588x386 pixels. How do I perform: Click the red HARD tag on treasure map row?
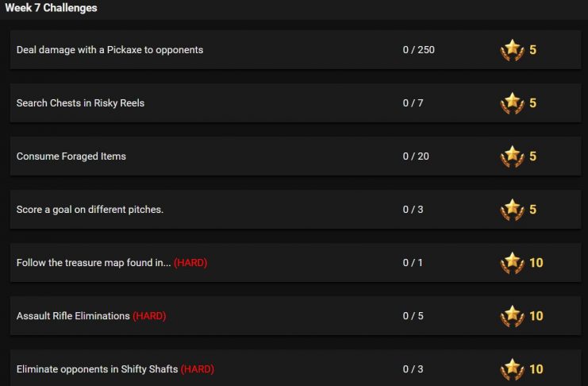(x=190, y=263)
